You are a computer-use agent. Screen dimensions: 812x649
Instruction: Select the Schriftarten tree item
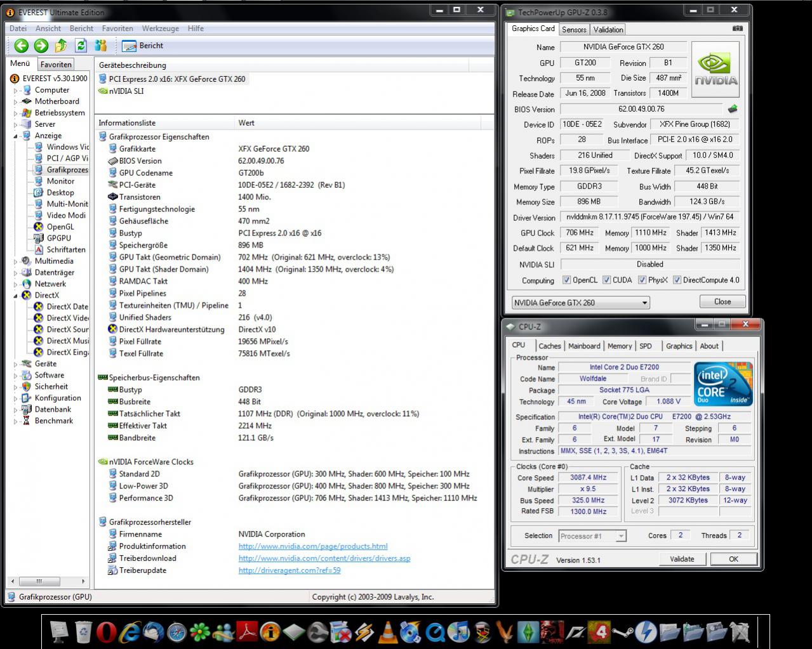(x=66, y=250)
